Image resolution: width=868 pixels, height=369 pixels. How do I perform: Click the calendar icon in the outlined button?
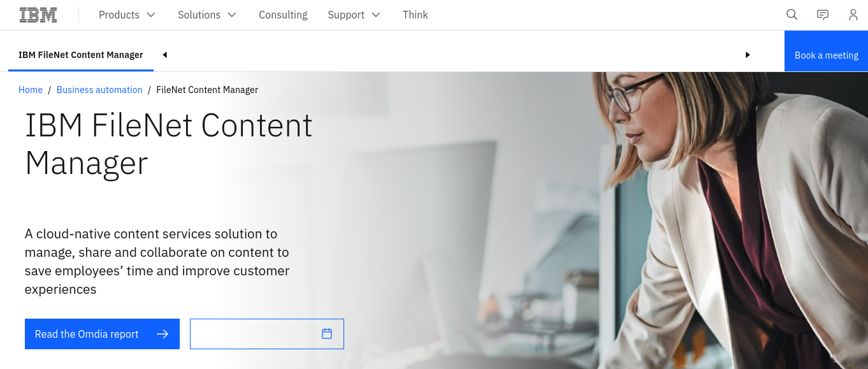pos(327,333)
